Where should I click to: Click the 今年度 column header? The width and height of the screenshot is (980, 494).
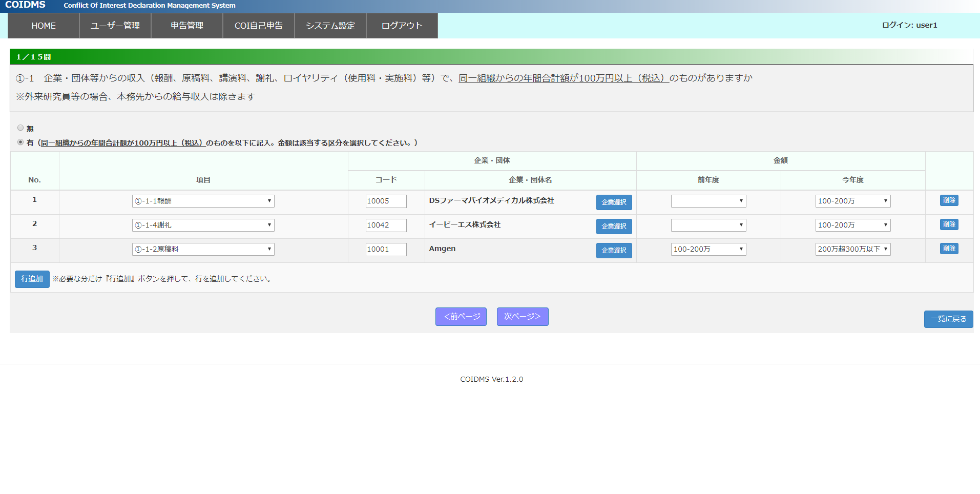(853, 180)
